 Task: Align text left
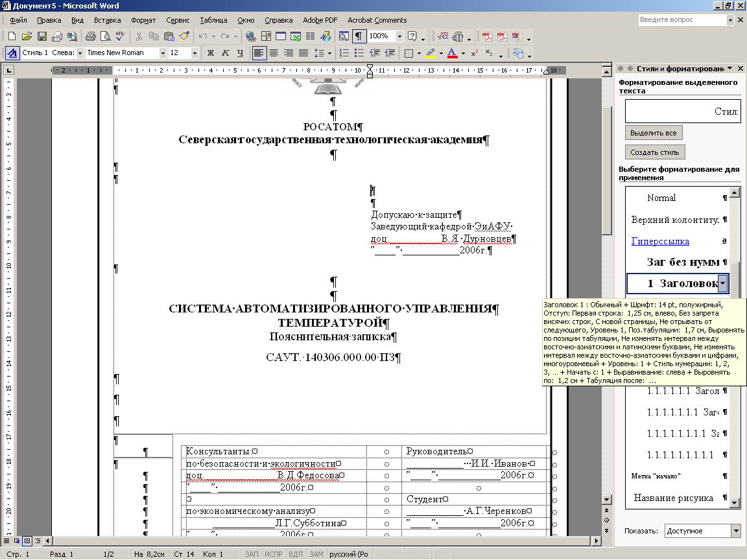(x=259, y=53)
